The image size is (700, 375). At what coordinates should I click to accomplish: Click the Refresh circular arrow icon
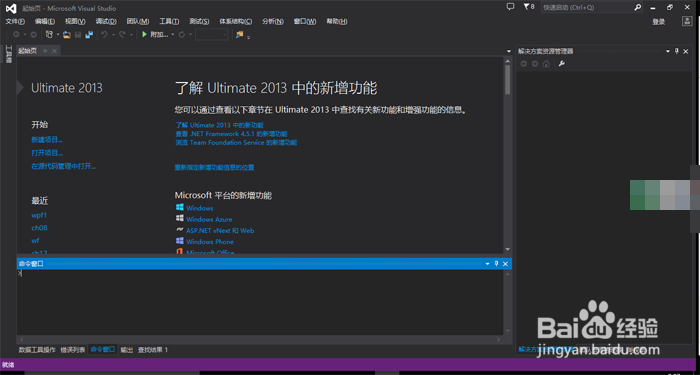point(182,34)
